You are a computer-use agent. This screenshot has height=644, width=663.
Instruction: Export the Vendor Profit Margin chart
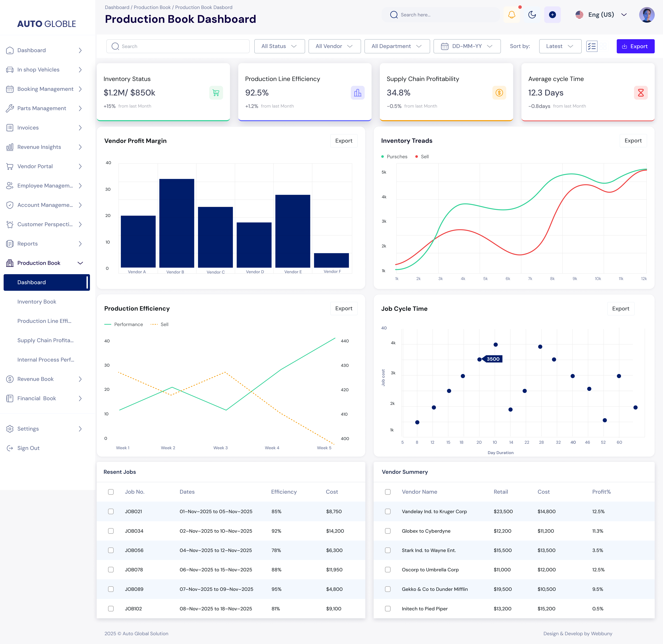tap(344, 141)
